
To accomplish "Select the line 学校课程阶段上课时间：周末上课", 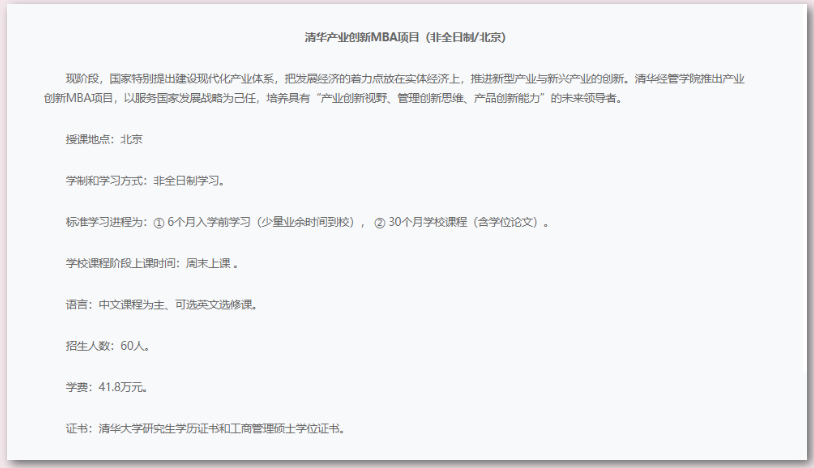I will point(152,263).
